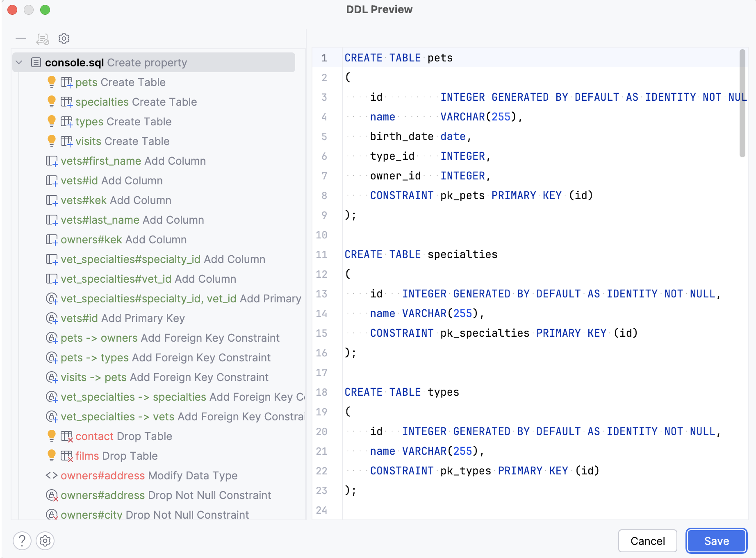Click the gear icon at the bottom left

45,541
